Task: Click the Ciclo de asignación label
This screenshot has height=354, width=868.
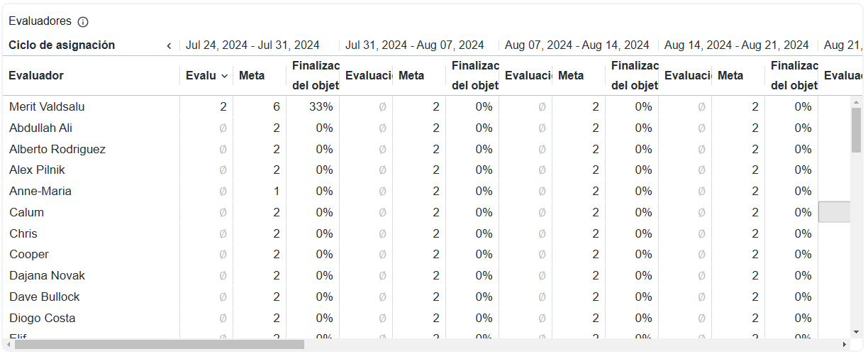Action: tap(62, 45)
